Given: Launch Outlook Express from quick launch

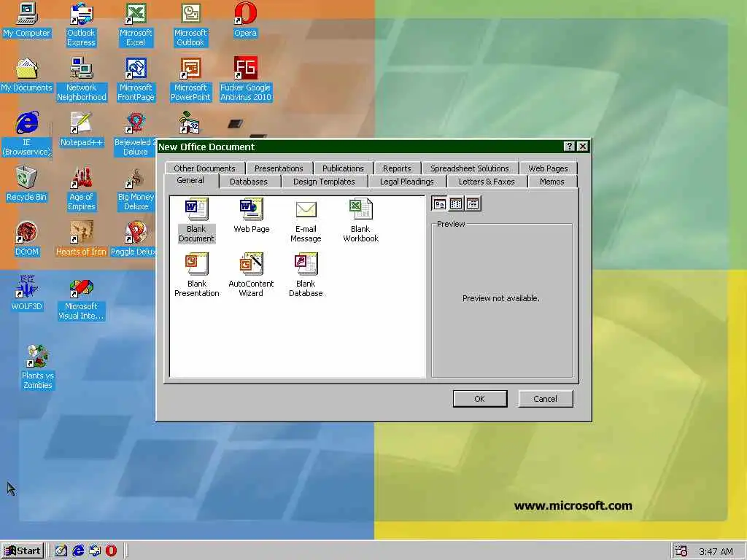Looking at the screenshot, I should coord(94,551).
